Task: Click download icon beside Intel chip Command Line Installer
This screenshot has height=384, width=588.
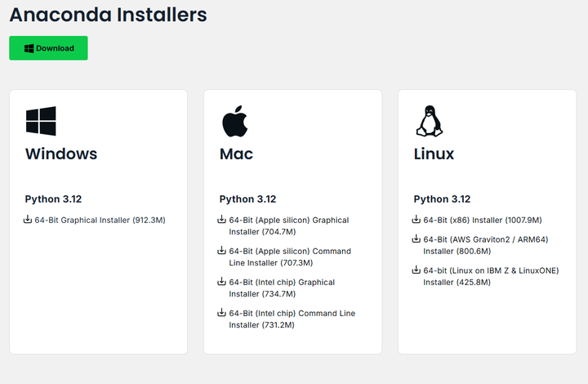Action: coord(222,313)
